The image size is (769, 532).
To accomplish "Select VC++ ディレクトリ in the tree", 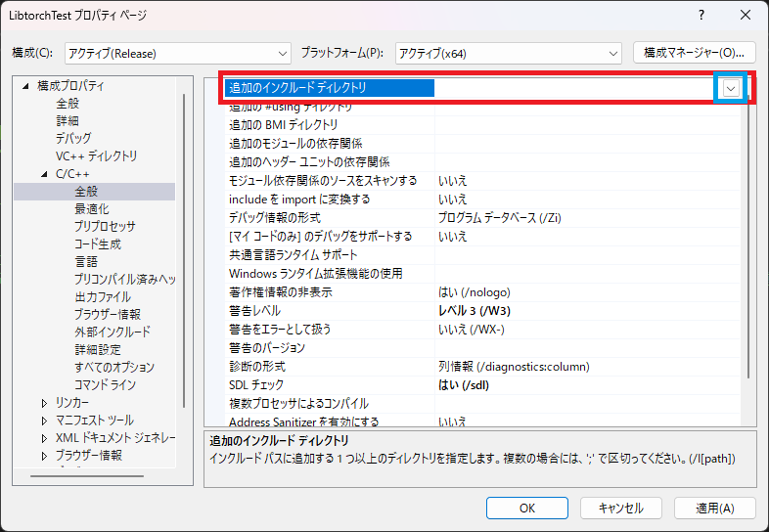I will click(96, 156).
